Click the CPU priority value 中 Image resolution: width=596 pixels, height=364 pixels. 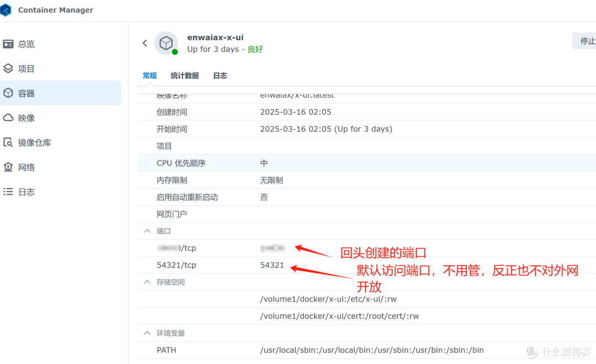[264, 163]
